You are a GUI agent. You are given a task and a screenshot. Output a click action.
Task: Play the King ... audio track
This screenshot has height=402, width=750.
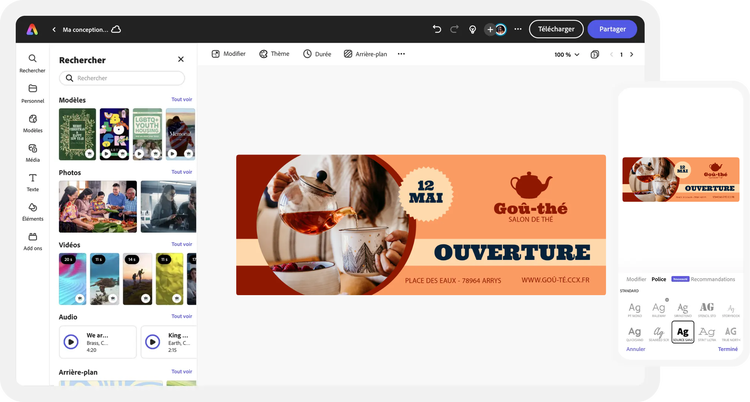153,342
